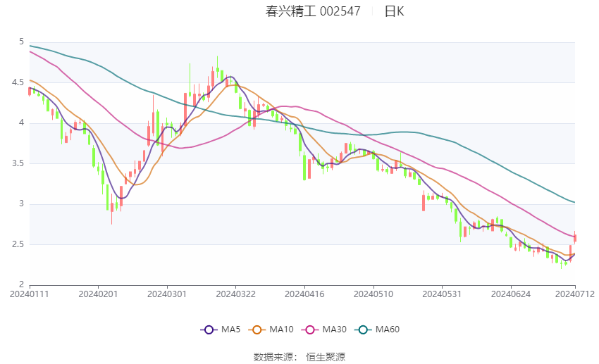The height and width of the screenshot is (364, 599).
Task: Click the 20240111 x-axis date label
Action: coord(30,294)
